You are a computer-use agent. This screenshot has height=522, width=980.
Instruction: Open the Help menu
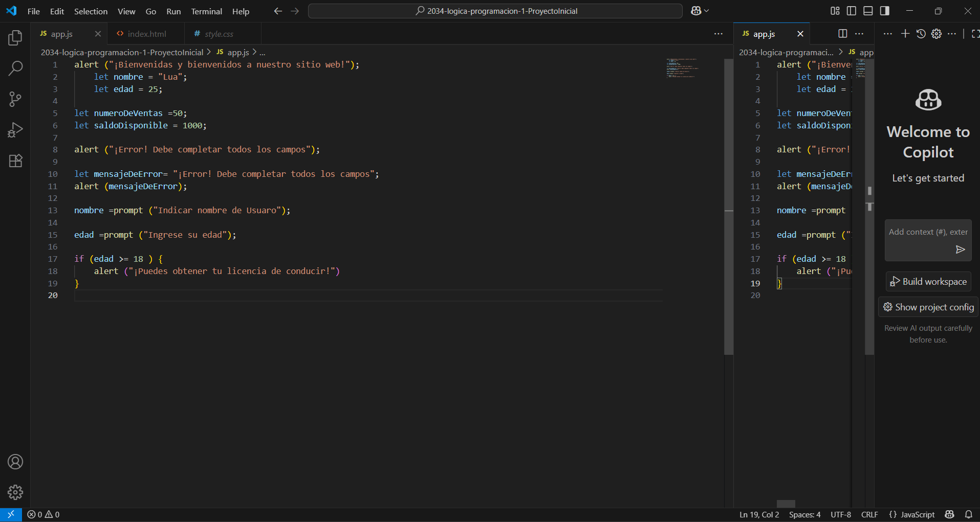[241, 11]
